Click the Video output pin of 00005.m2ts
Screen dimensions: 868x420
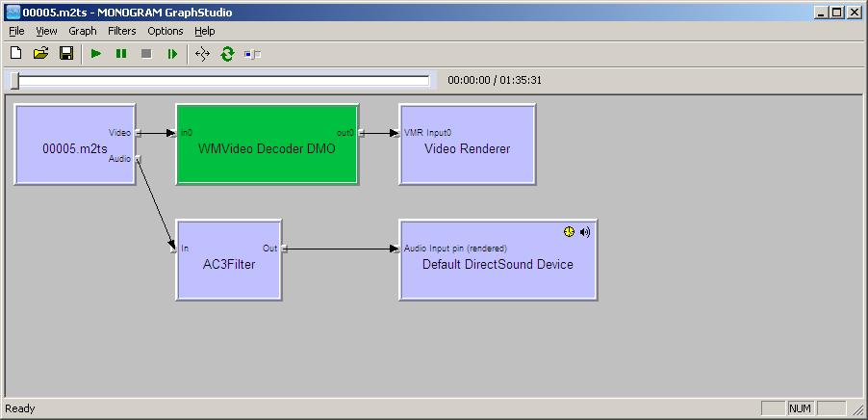(139, 133)
